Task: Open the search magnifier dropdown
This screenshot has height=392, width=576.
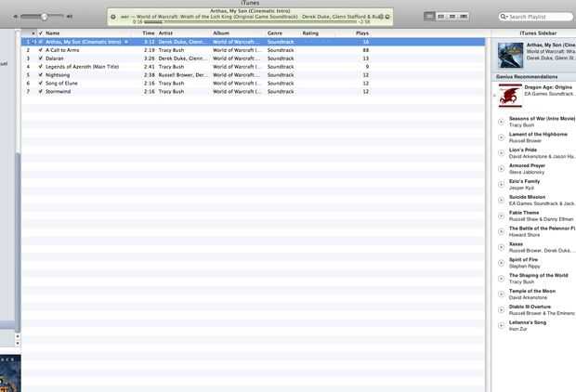Action: [x=504, y=17]
